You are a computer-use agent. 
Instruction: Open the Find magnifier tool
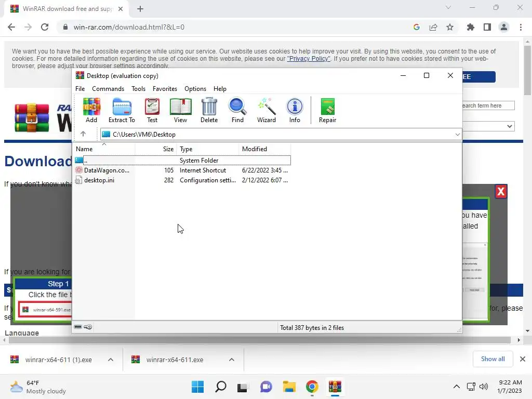pos(237,110)
